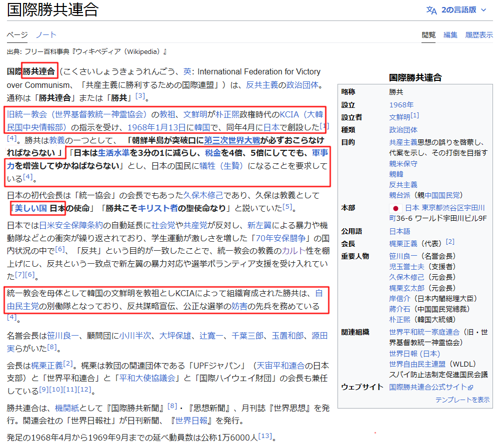Open the 新左翼 link
The height and width of the screenshot is (448, 503).
click(x=259, y=225)
